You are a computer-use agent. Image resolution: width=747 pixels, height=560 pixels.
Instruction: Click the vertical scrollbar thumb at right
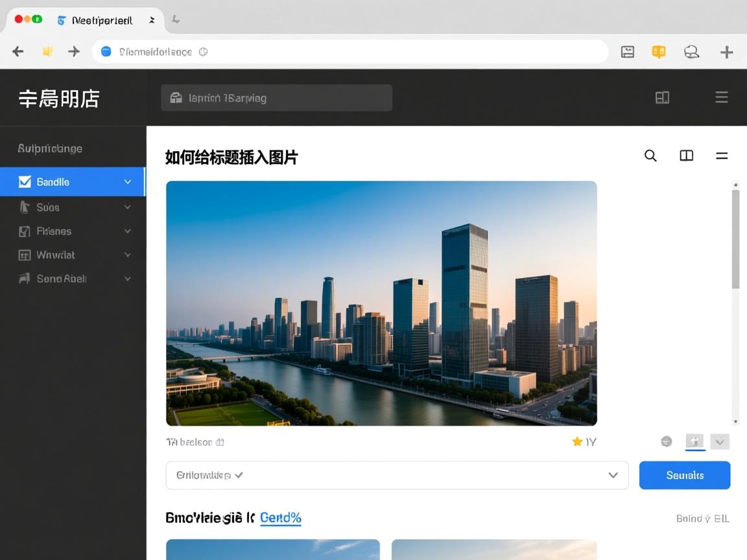click(x=735, y=240)
